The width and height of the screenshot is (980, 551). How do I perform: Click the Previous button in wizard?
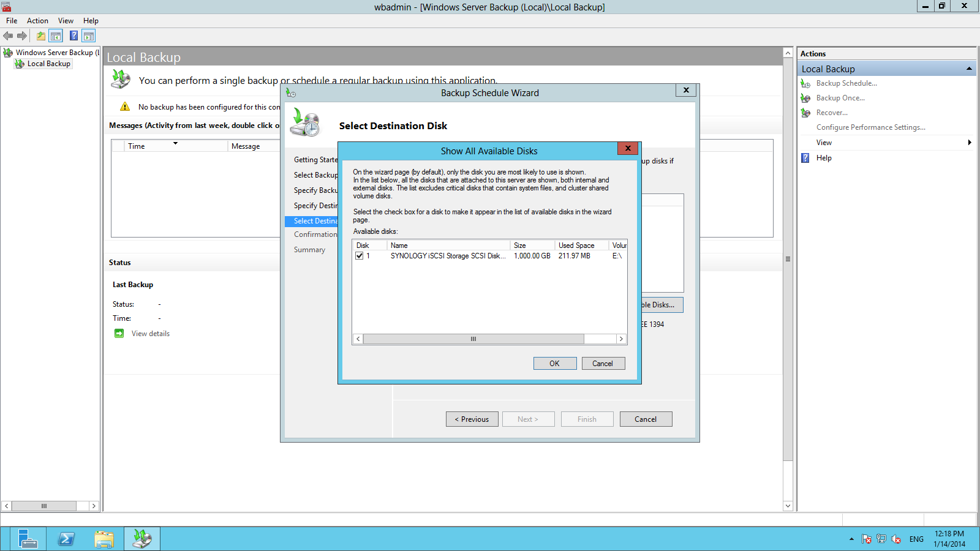[472, 419]
